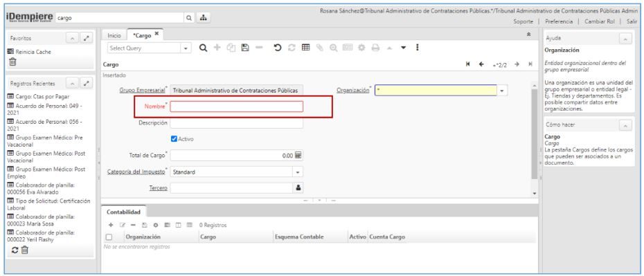Click Cambiar Rol link
The image size is (644, 276).
[x=600, y=21]
